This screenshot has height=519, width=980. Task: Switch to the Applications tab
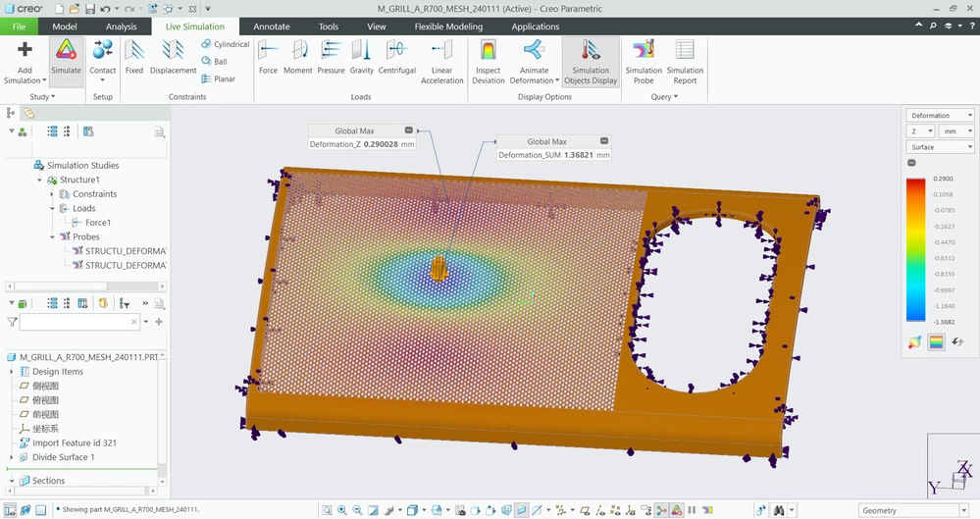click(535, 26)
